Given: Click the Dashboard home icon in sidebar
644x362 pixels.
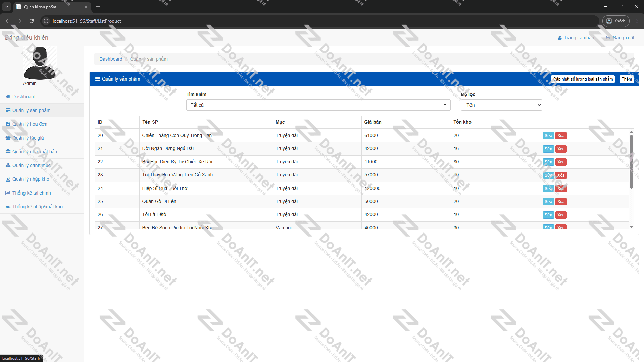Looking at the screenshot, I should [8, 97].
